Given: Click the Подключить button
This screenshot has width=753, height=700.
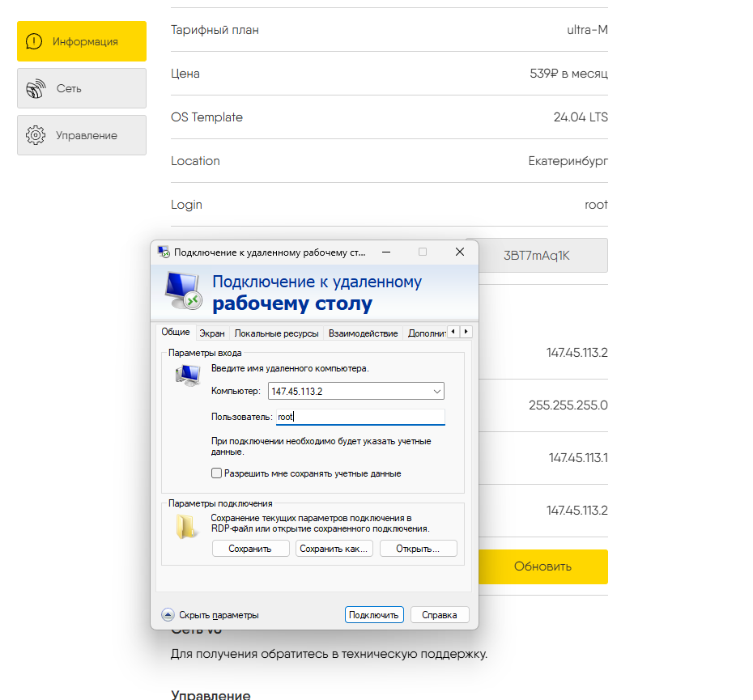Looking at the screenshot, I should (373, 615).
